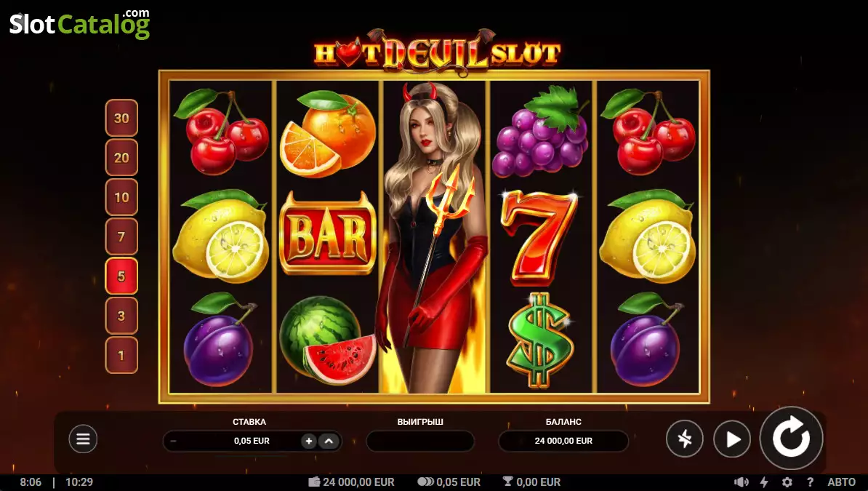The width and height of the screenshot is (868, 491).
Task: Toggle quick spin bolt in status bar
Action: coord(764,482)
